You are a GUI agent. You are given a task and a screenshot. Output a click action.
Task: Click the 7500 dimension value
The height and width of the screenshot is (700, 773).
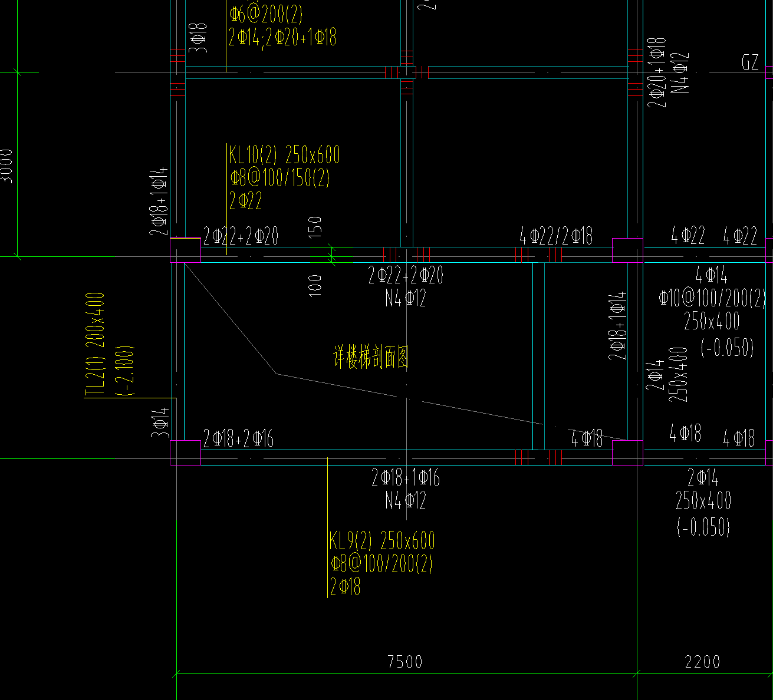(x=405, y=662)
